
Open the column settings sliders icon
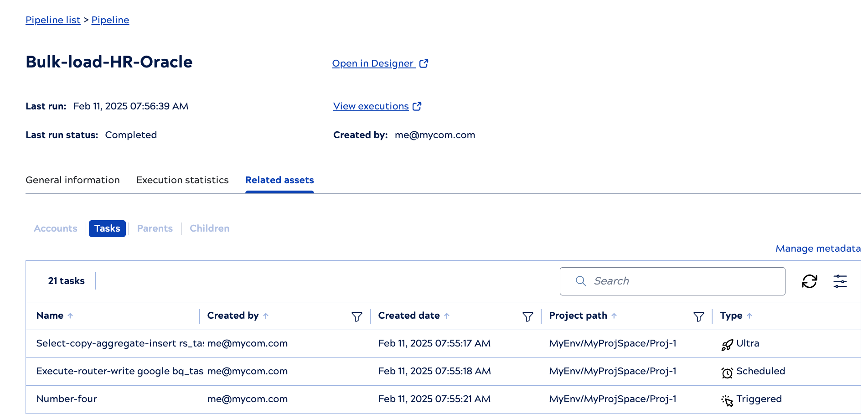click(x=840, y=281)
